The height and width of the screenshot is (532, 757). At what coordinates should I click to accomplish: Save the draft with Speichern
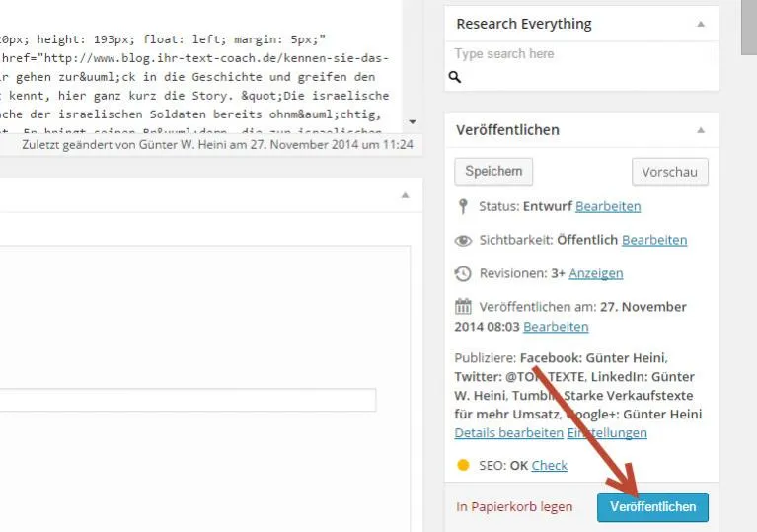tap(493, 172)
